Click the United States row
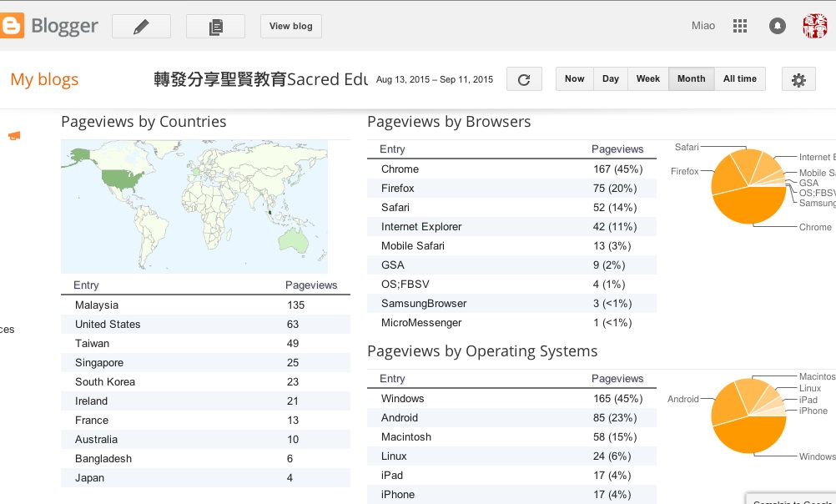This screenshot has height=504, width=836. 205,325
